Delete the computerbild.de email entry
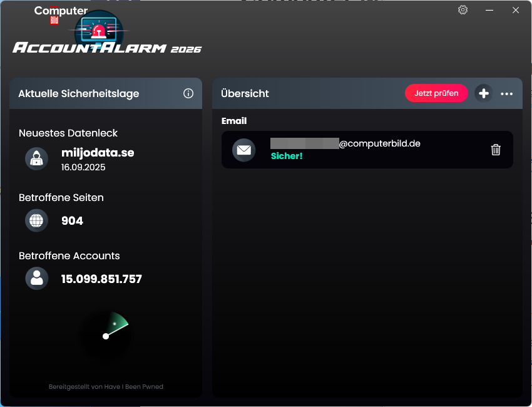Image resolution: width=532 pixels, height=407 pixels. (496, 150)
